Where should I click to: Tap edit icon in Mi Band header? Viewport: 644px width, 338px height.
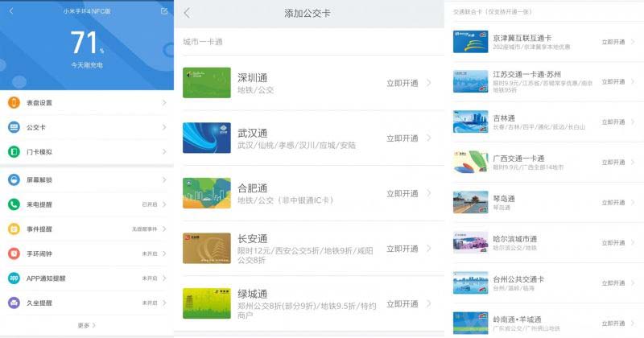(164, 11)
